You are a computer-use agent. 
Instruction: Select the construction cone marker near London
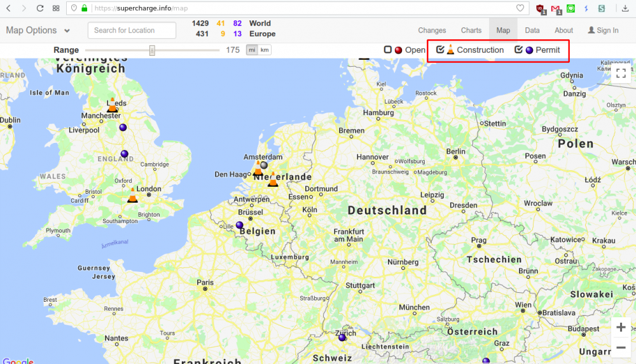[x=132, y=195]
